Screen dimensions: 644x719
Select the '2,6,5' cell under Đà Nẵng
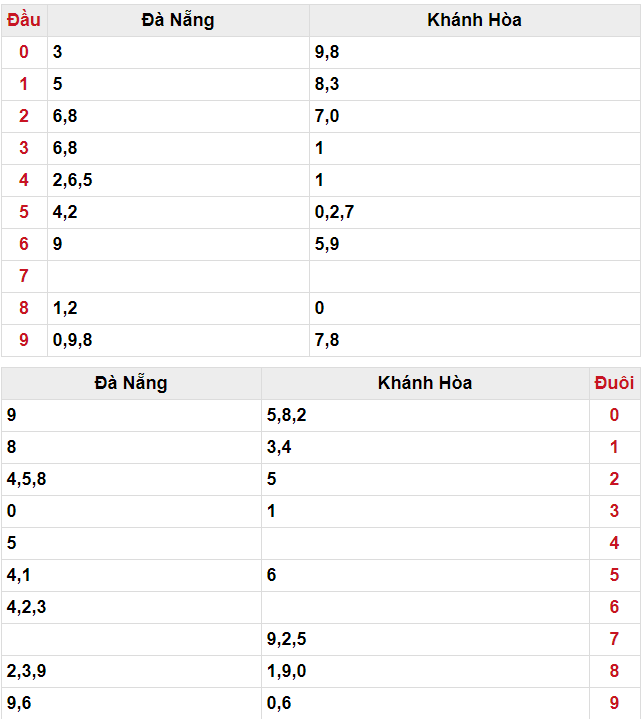(73, 181)
